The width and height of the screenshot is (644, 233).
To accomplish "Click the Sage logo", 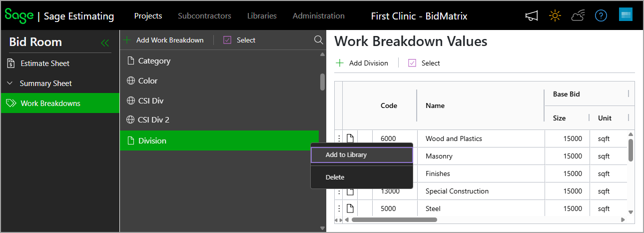I will coord(19,15).
